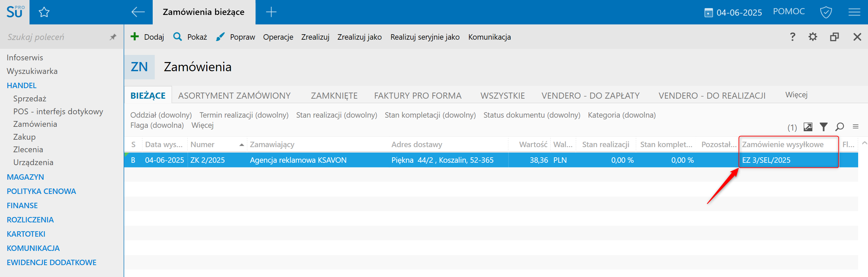Click the filter funnel icon

823,127
